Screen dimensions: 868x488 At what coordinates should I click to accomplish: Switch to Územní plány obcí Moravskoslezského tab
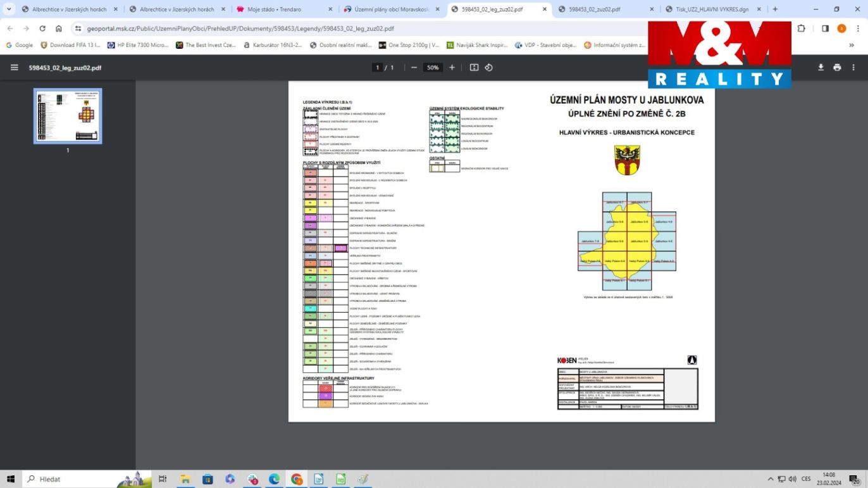pyautogui.click(x=391, y=9)
